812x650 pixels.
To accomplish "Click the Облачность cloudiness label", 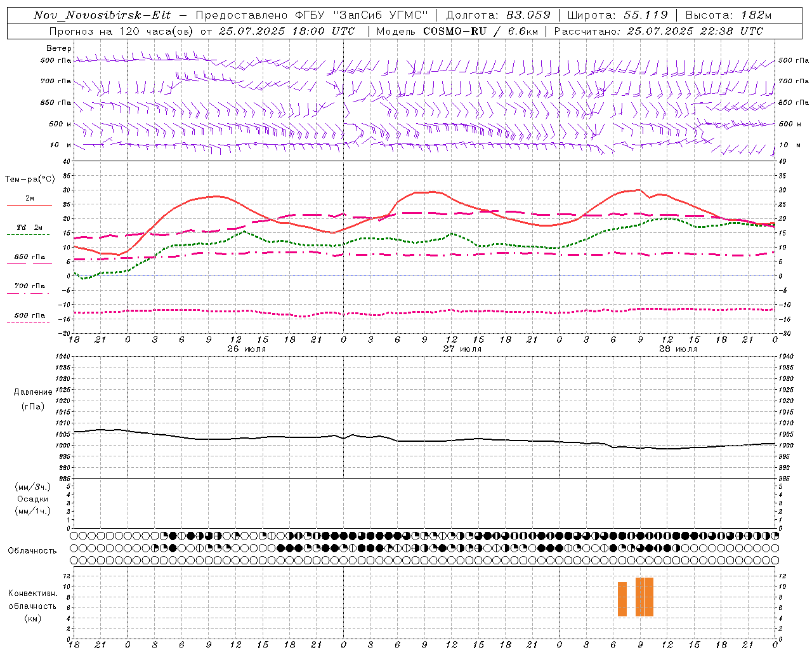I will point(32,550).
